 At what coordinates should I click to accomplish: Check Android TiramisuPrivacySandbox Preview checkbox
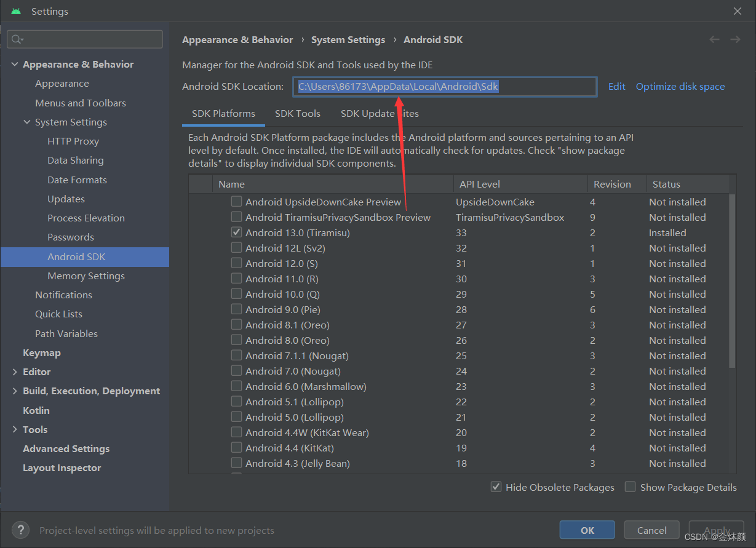click(x=236, y=216)
